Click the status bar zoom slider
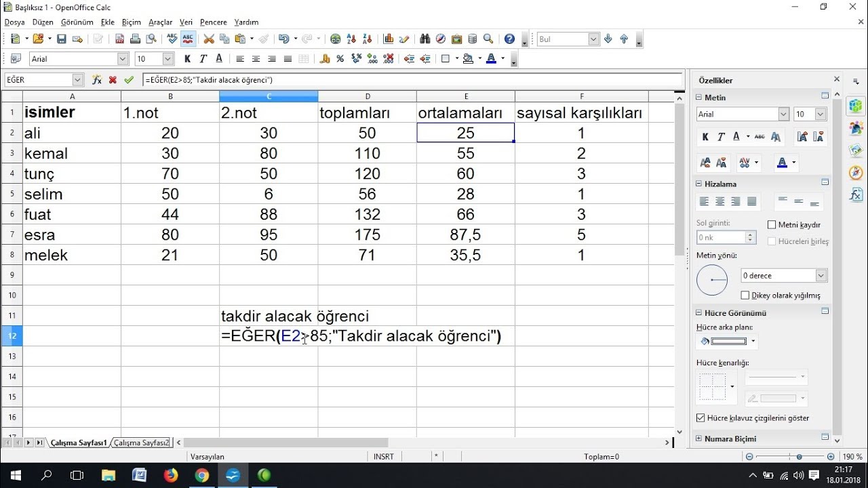Image resolution: width=868 pixels, height=488 pixels. click(800, 457)
